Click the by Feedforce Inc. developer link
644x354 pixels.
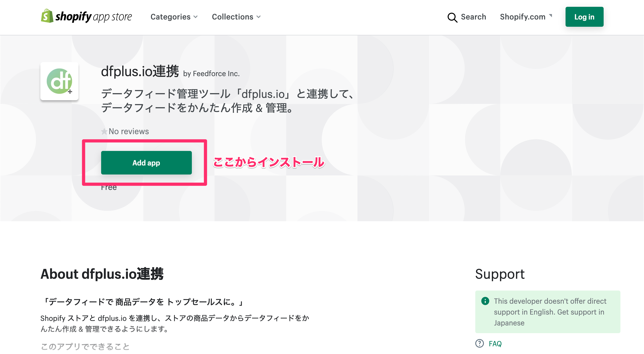click(x=211, y=74)
